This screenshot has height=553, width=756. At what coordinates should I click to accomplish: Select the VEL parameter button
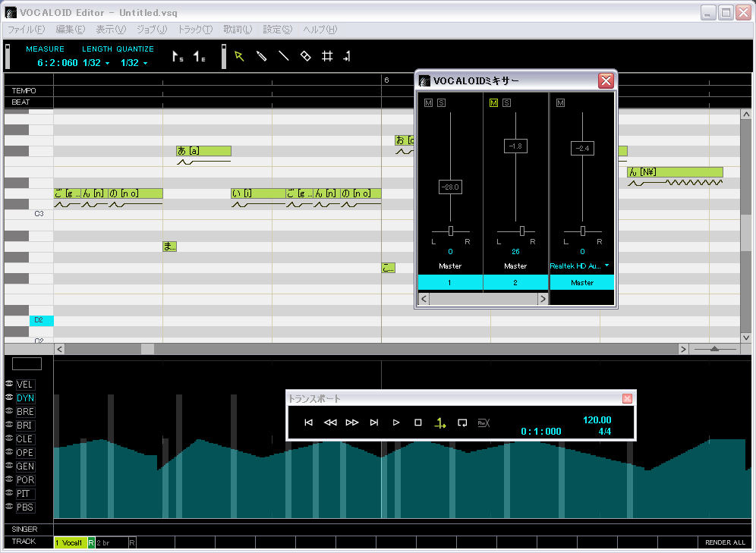[24, 385]
